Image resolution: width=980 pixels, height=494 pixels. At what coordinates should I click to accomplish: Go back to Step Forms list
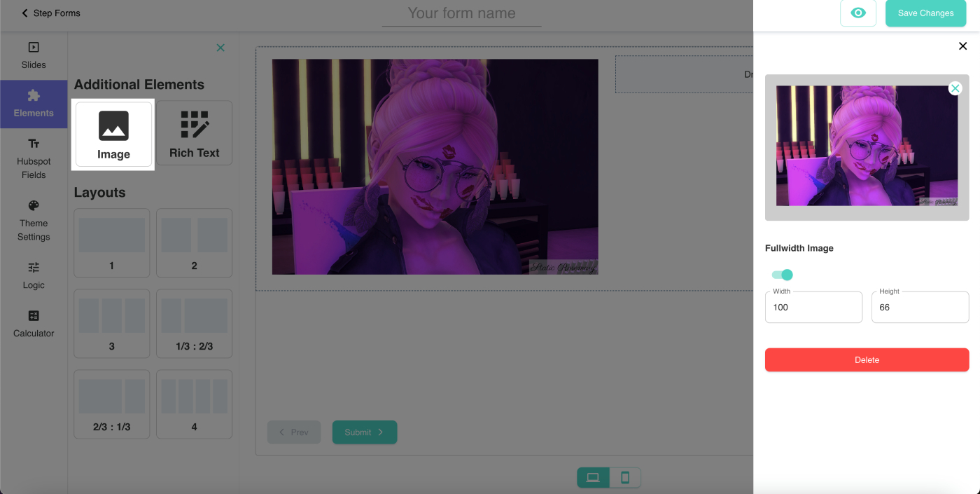[48, 13]
